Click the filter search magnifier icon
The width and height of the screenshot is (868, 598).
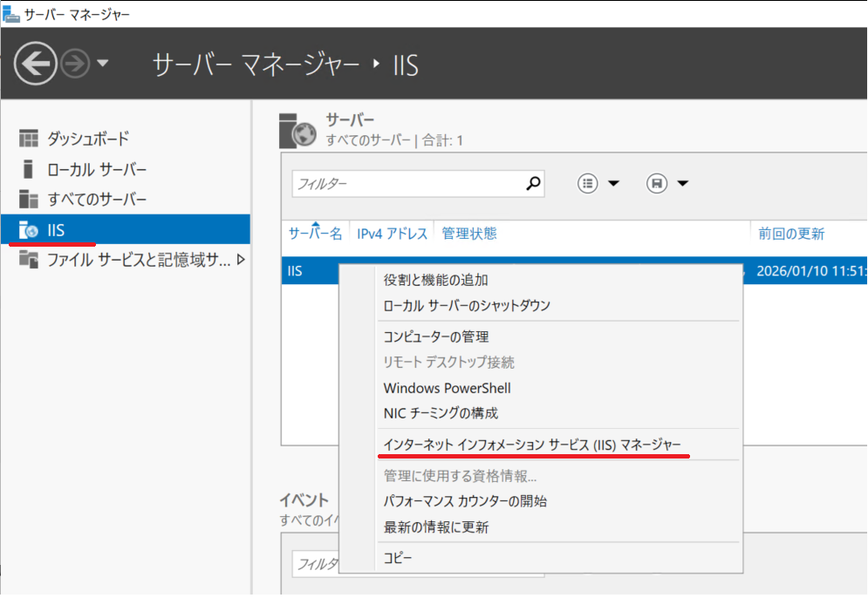click(x=533, y=183)
